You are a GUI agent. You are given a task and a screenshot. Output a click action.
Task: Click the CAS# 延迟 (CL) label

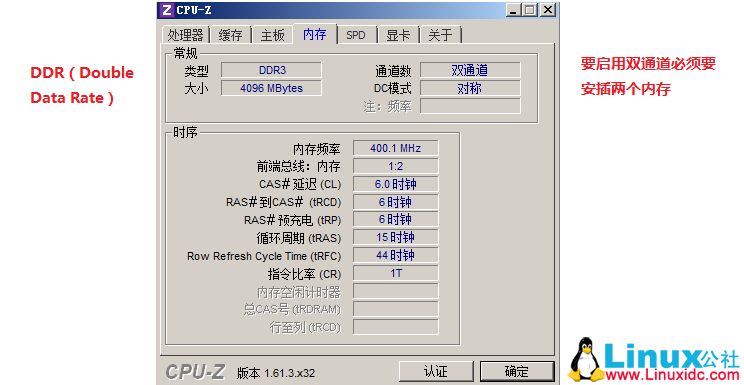click(x=300, y=185)
